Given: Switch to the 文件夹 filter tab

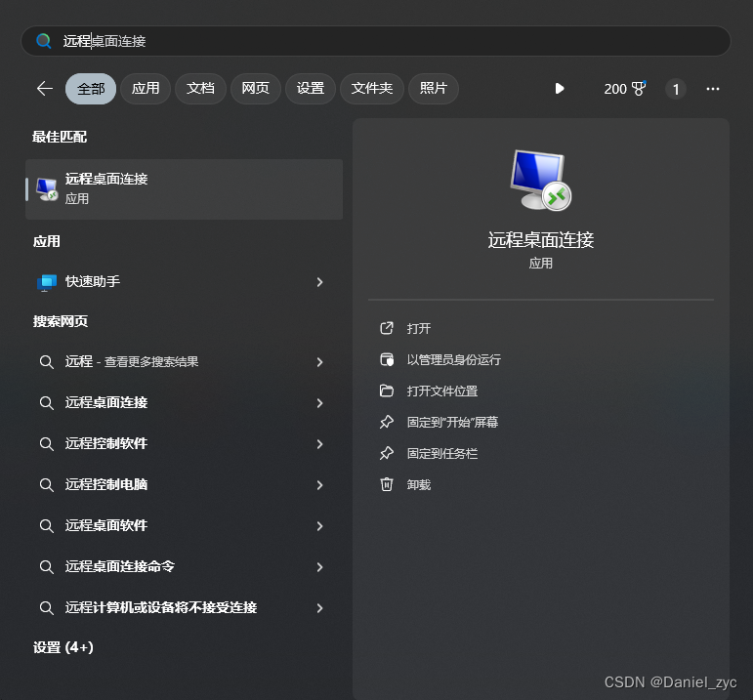Looking at the screenshot, I should pyautogui.click(x=372, y=89).
